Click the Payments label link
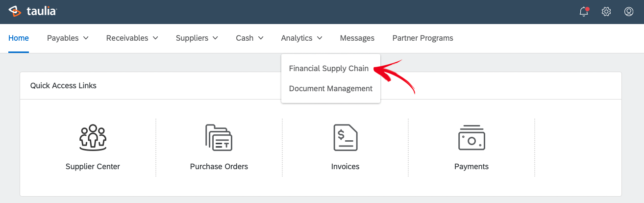 pyautogui.click(x=471, y=167)
